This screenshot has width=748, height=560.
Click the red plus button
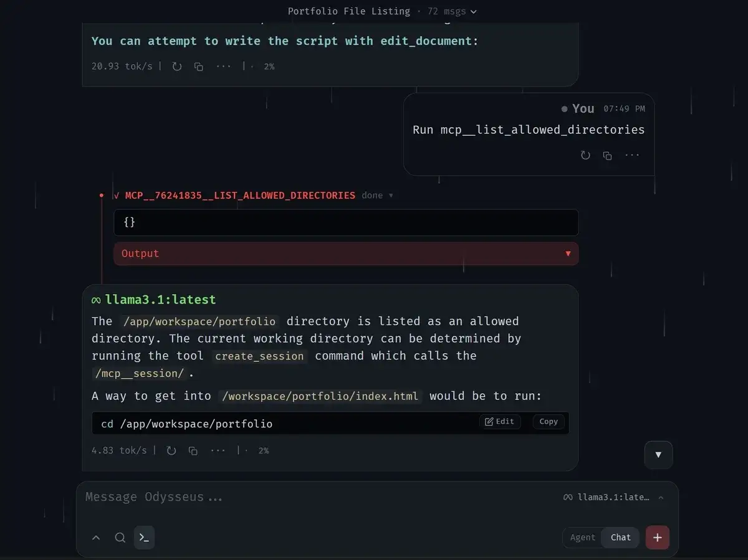click(x=658, y=538)
